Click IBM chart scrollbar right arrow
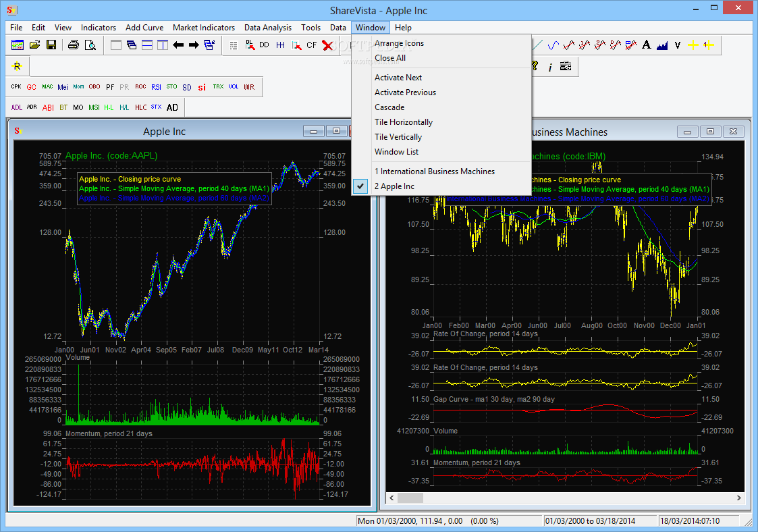 (x=738, y=498)
